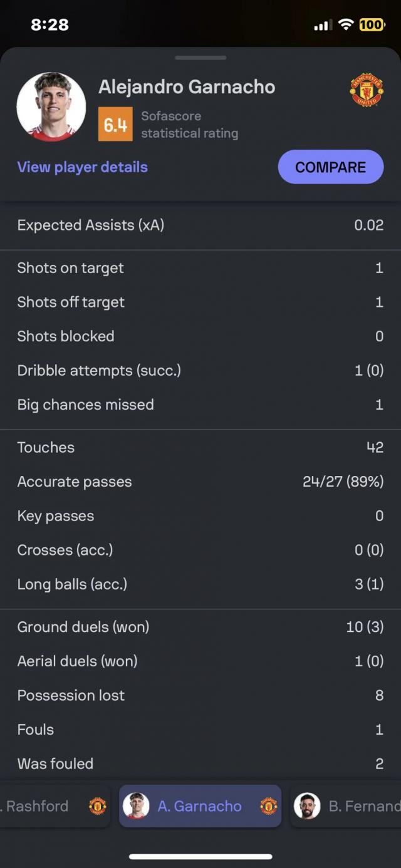Select the Expected Assists (xA) row
401x868 pixels.
[200, 225]
